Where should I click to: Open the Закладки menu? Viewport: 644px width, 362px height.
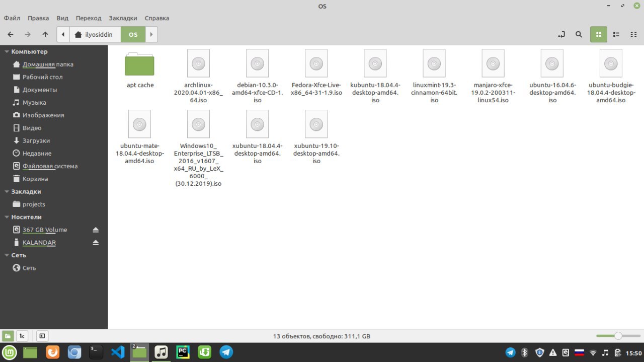pos(123,18)
